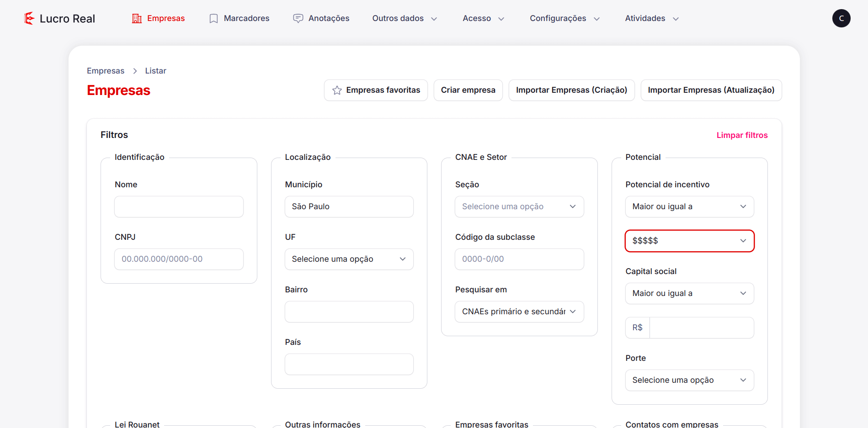
Task: Expand the Outros dados menu
Action: click(x=404, y=18)
